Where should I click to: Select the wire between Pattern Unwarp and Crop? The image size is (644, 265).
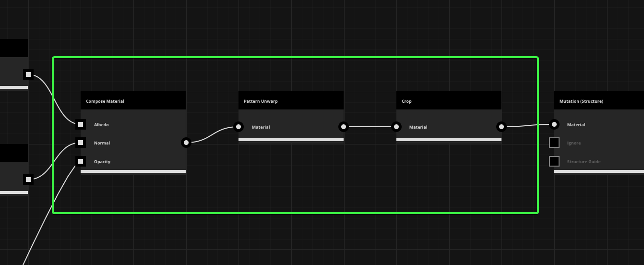click(370, 127)
